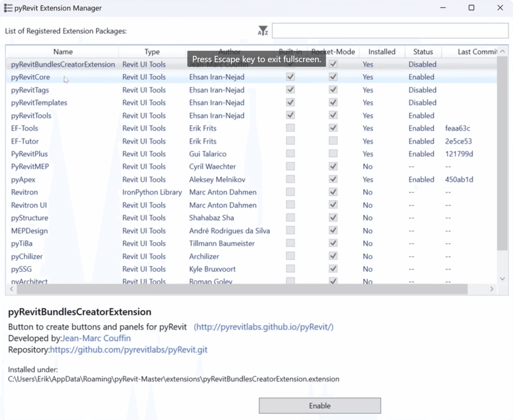Toggle Built-in checkbox for pyRevitTags

coord(290,90)
